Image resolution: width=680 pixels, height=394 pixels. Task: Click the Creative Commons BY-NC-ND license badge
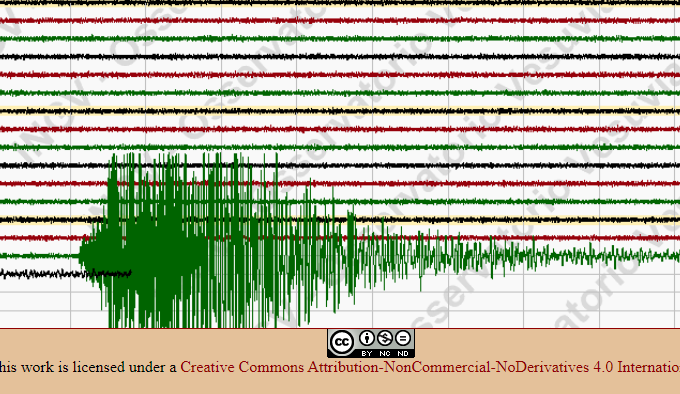click(371, 343)
